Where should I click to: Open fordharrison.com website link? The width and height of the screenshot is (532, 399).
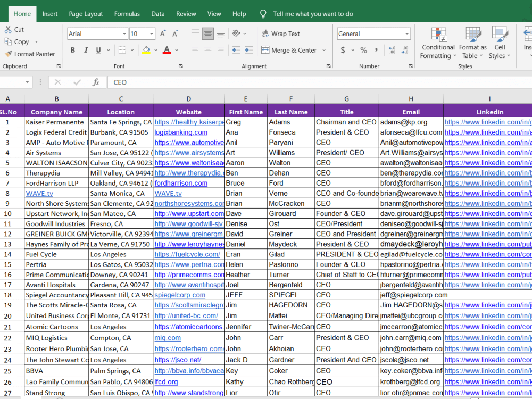tap(181, 183)
